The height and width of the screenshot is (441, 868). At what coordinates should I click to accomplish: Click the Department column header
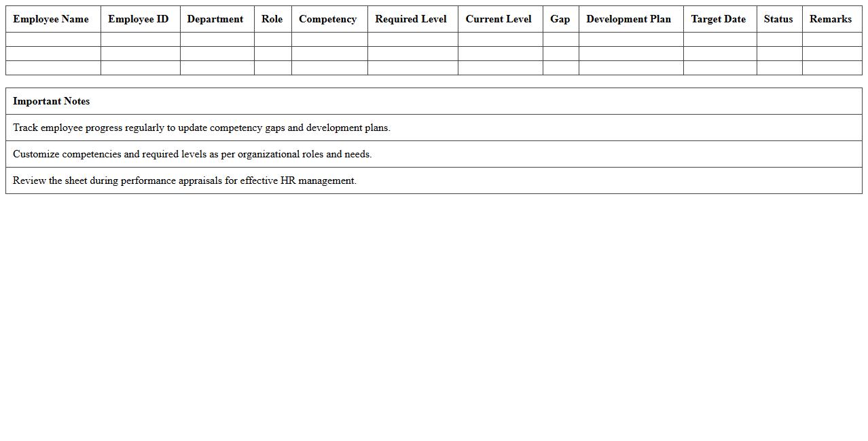215,19
